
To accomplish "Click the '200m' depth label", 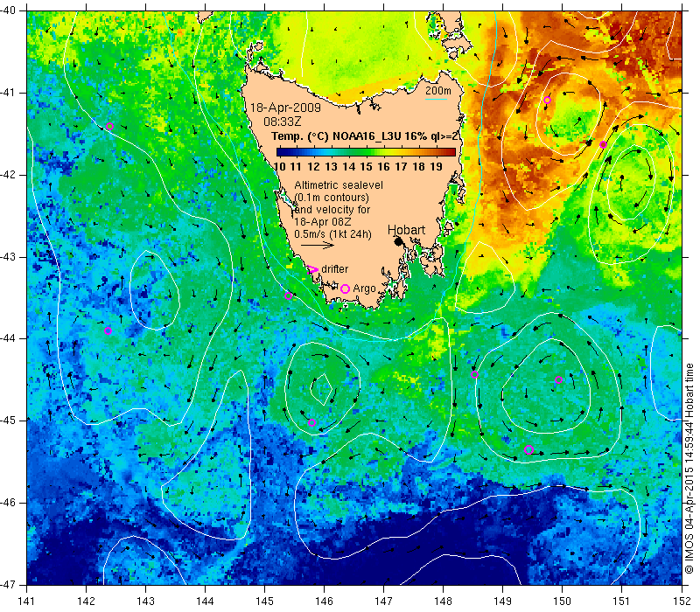I will coord(438,91).
